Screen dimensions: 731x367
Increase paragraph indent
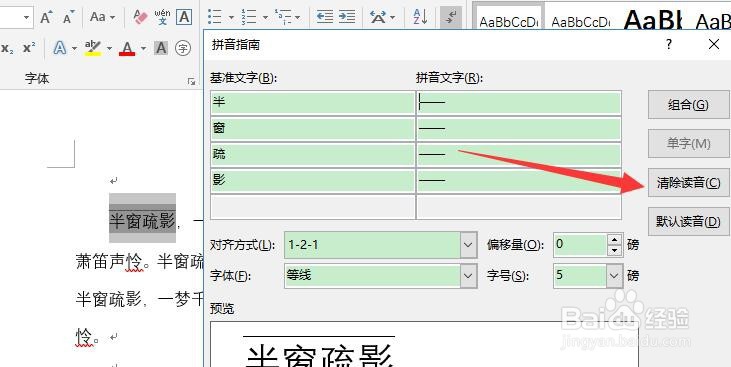[x=347, y=17]
